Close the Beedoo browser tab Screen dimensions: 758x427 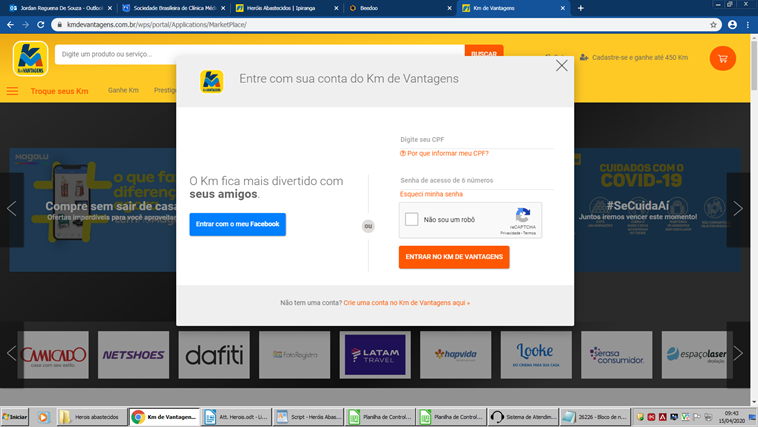click(449, 8)
